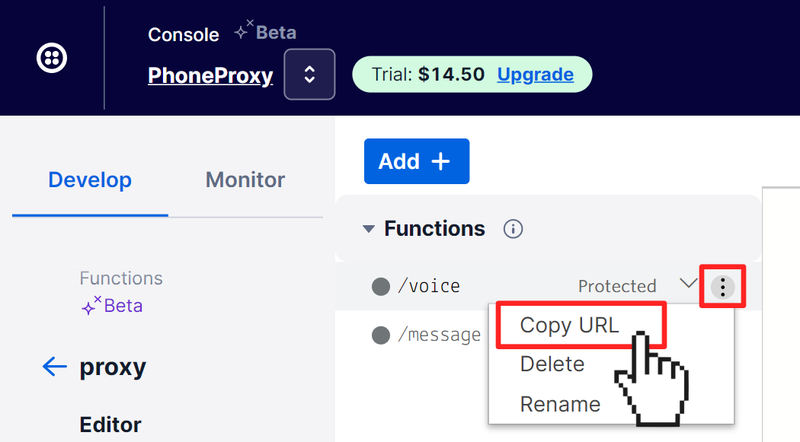The image size is (800, 442).
Task: Click the PhoneProxy account name link
Action: pyautogui.click(x=210, y=75)
